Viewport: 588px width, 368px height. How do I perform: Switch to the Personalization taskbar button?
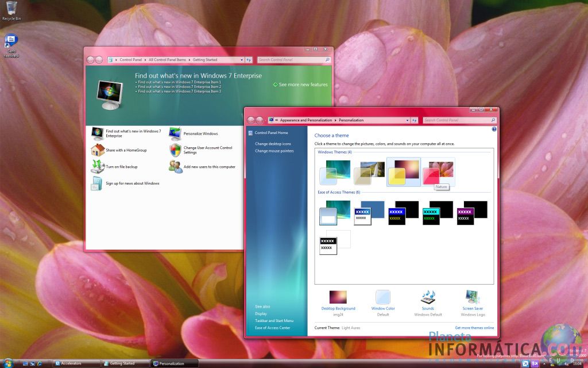(175, 363)
